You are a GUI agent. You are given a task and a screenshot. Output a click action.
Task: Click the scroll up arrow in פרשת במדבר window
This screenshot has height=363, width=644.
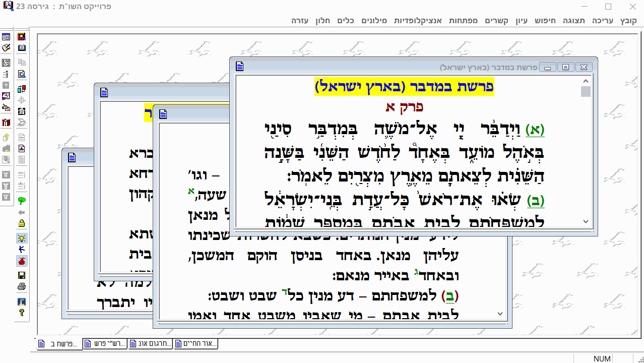(x=586, y=81)
